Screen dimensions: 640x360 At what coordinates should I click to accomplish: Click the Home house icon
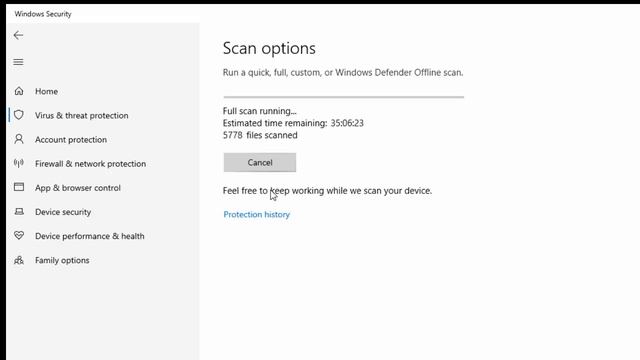19,91
